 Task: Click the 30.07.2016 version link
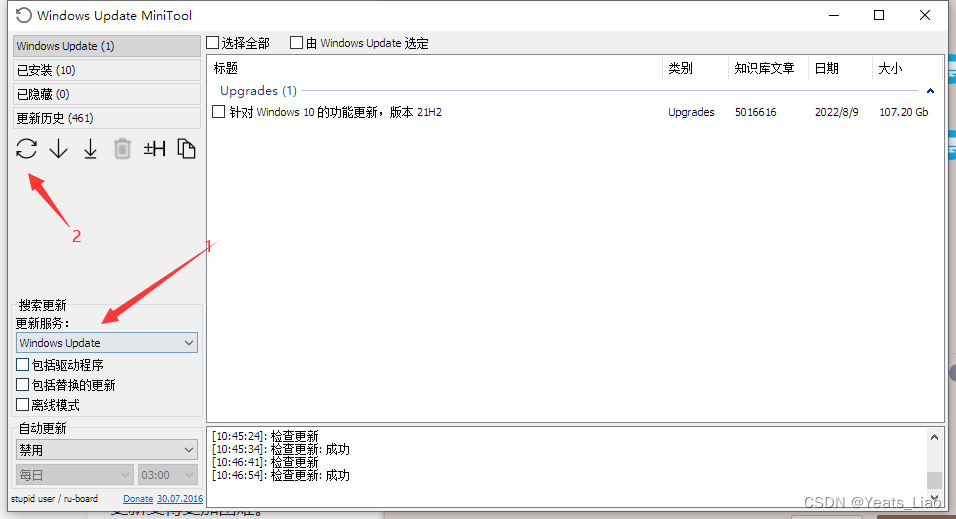click(180, 498)
